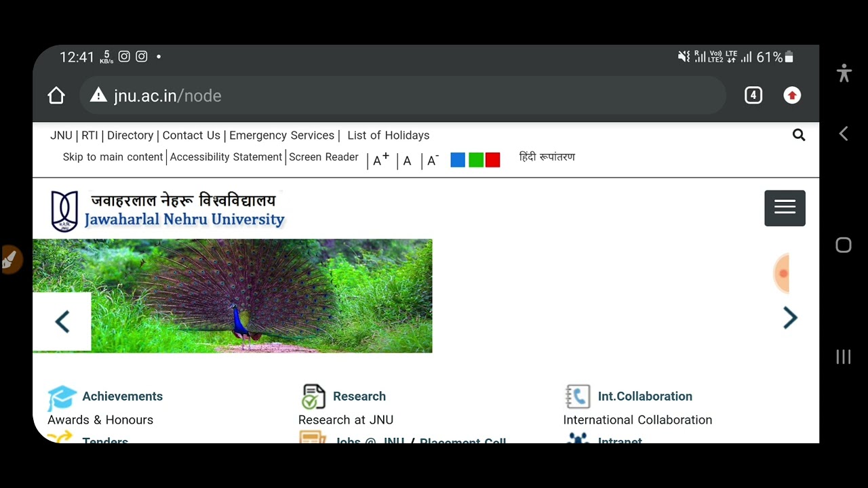Open the Achievements heading link
The image size is (868, 488).
click(123, 396)
